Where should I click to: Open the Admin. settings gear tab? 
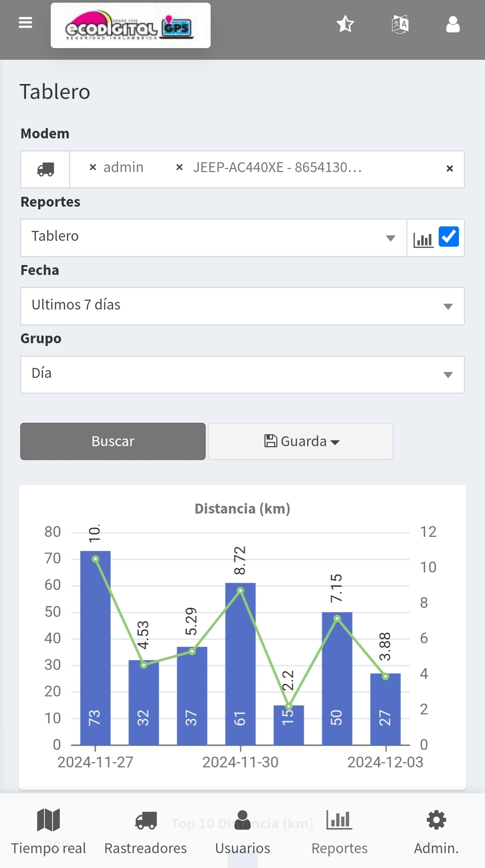[436, 831]
